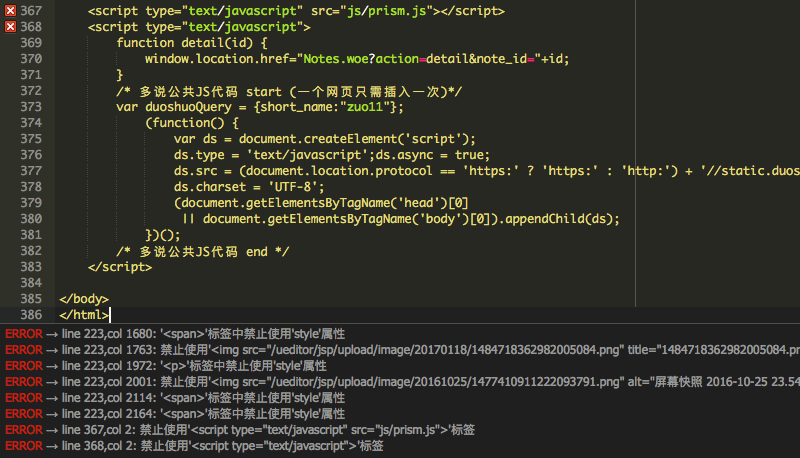Image resolution: width=800 pixels, height=458 pixels.
Task: Click the "多说公共JS代码 end" comment
Action: pyautogui.click(x=203, y=251)
